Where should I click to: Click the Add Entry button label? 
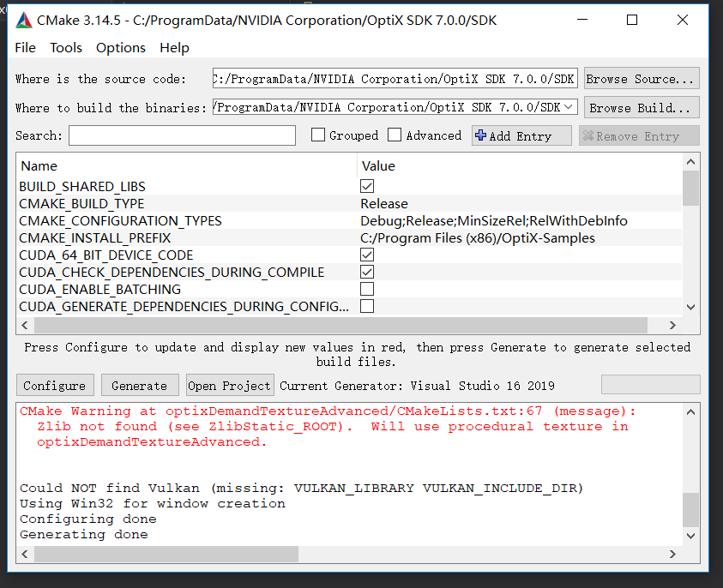click(520, 136)
